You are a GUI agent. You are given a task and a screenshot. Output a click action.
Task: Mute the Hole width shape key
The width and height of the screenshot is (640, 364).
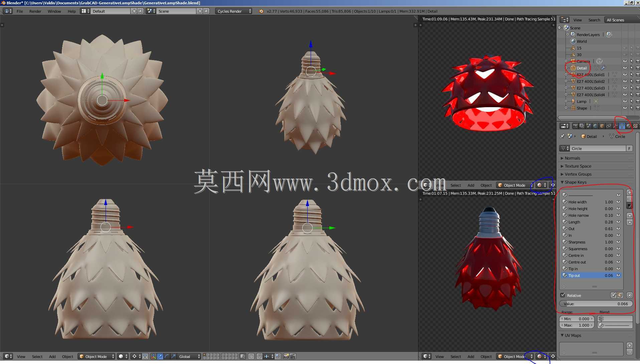pyautogui.click(x=618, y=202)
